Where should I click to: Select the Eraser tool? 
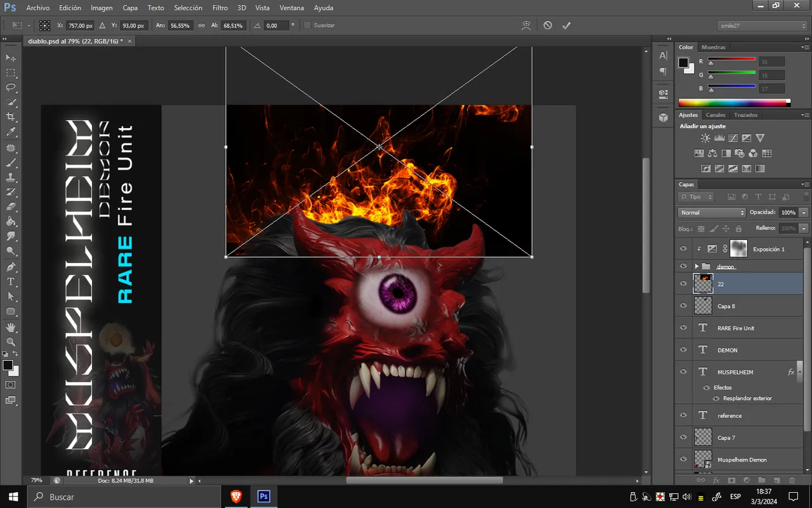[x=11, y=207]
